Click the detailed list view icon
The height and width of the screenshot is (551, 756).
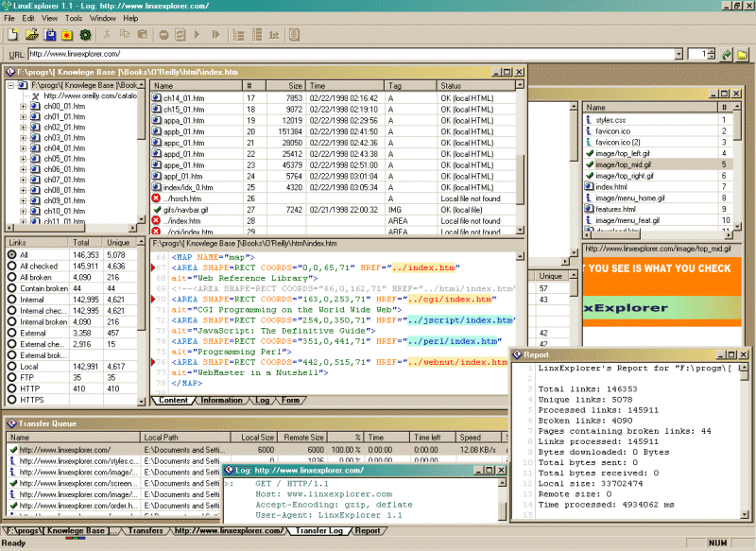[x=257, y=35]
